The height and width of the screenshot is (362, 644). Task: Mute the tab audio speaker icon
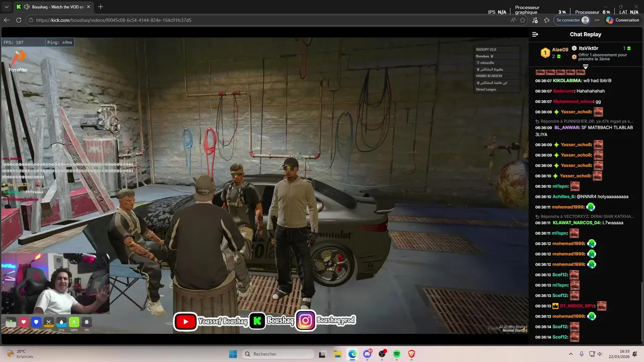26,7
